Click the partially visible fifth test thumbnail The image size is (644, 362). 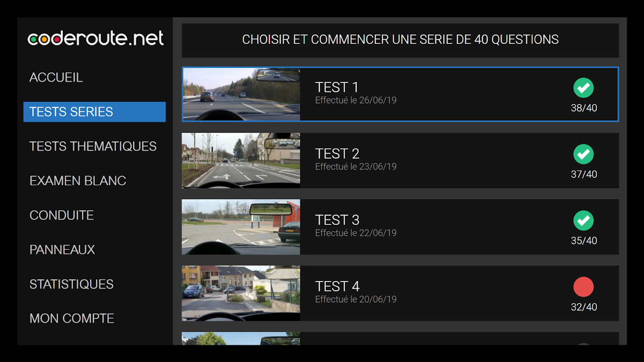tap(241, 338)
